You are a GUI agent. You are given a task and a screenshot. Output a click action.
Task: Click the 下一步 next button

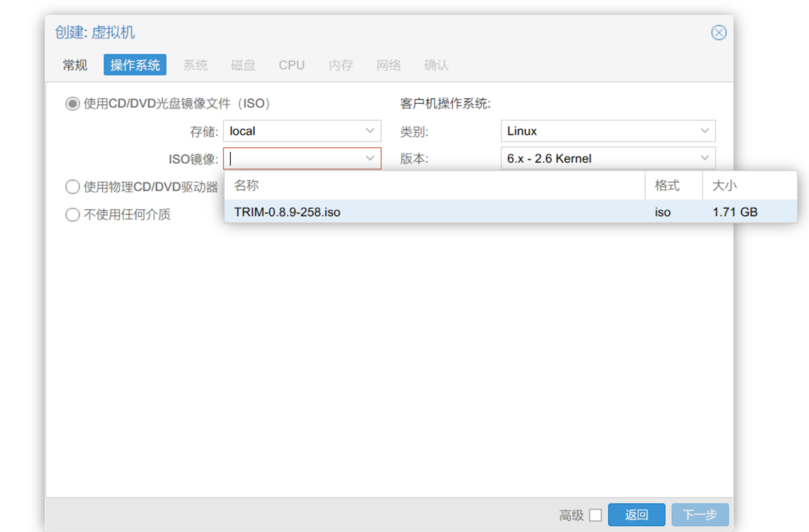(x=700, y=515)
